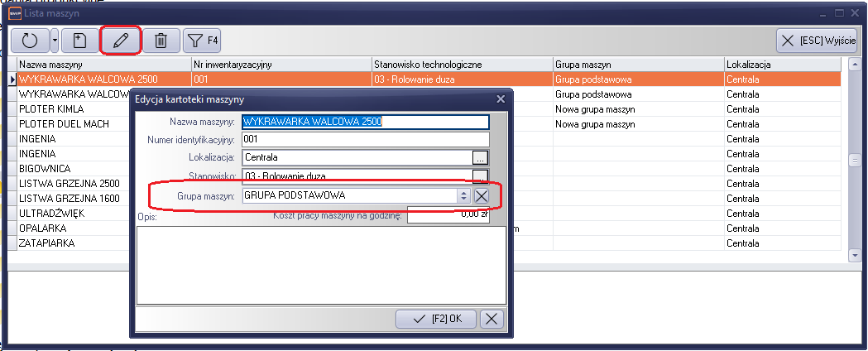Click the trash delete icon

pos(161,40)
